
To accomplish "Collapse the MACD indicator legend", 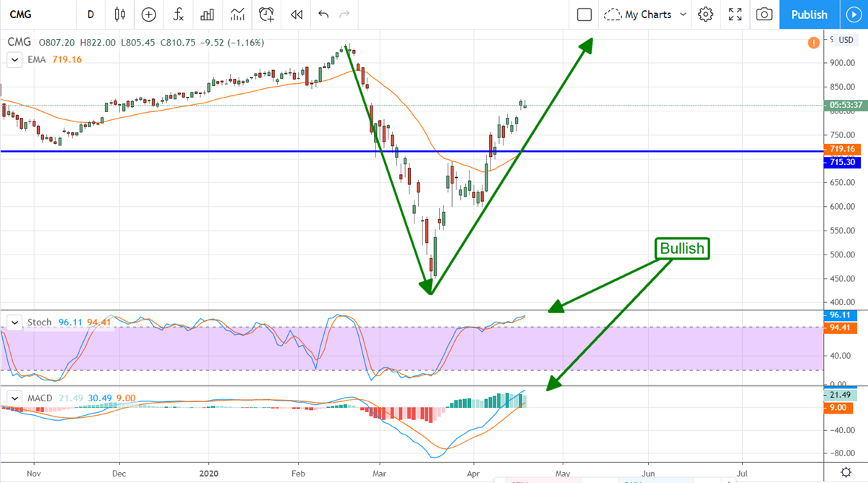I will (14, 398).
